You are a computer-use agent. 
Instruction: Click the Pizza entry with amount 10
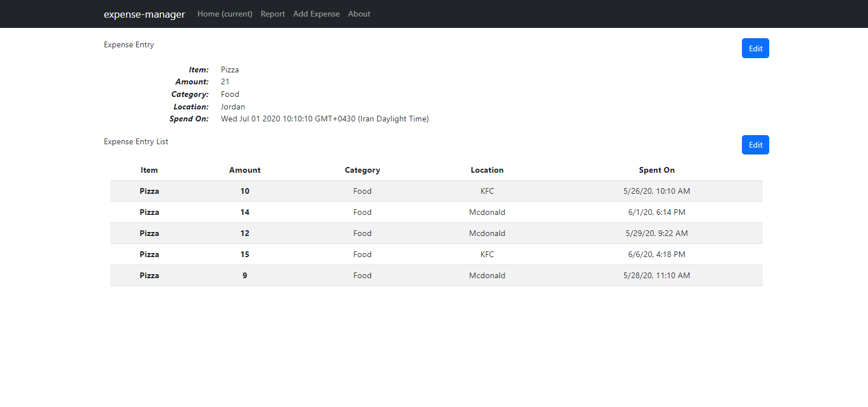point(149,191)
